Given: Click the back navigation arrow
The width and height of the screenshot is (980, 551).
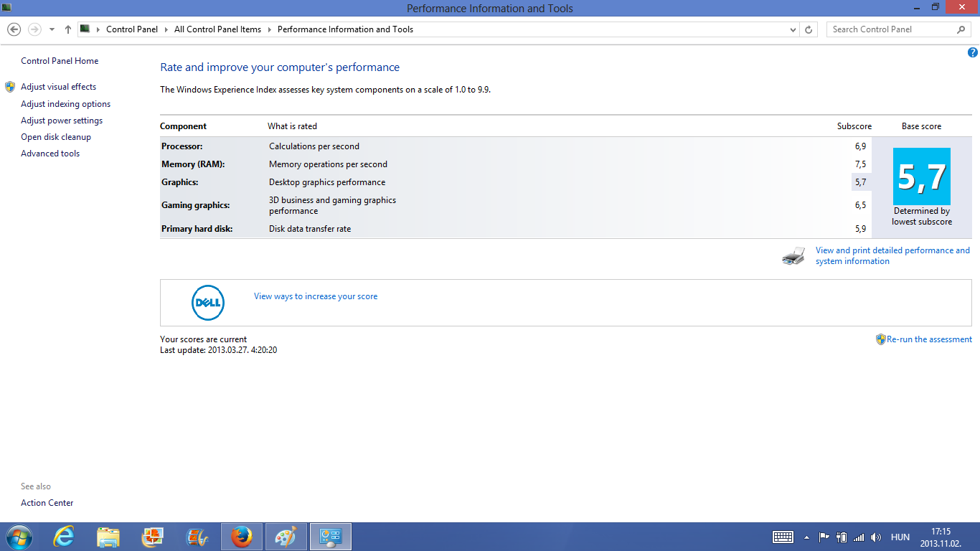Looking at the screenshot, I should [x=14, y=29].
